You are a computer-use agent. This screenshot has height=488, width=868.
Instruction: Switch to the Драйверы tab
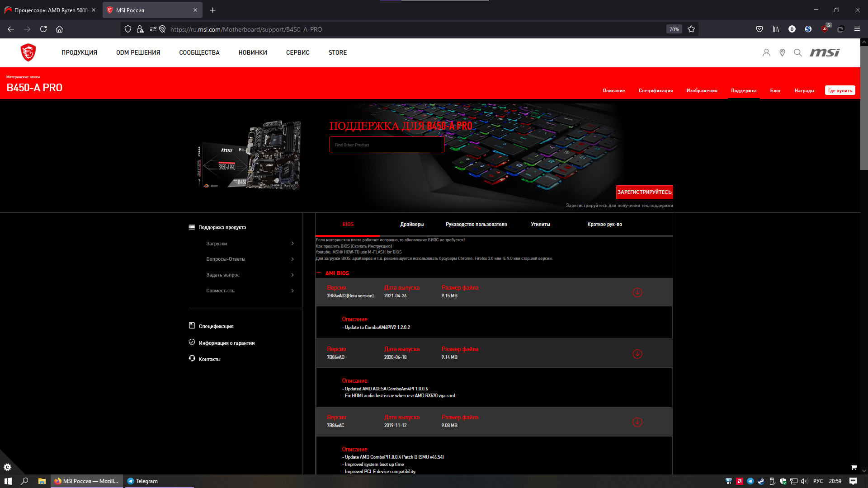(412, 224)
